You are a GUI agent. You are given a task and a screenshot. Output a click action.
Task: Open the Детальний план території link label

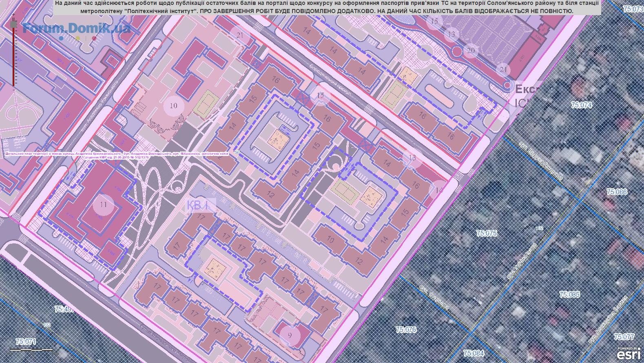[x=117, y=155]
